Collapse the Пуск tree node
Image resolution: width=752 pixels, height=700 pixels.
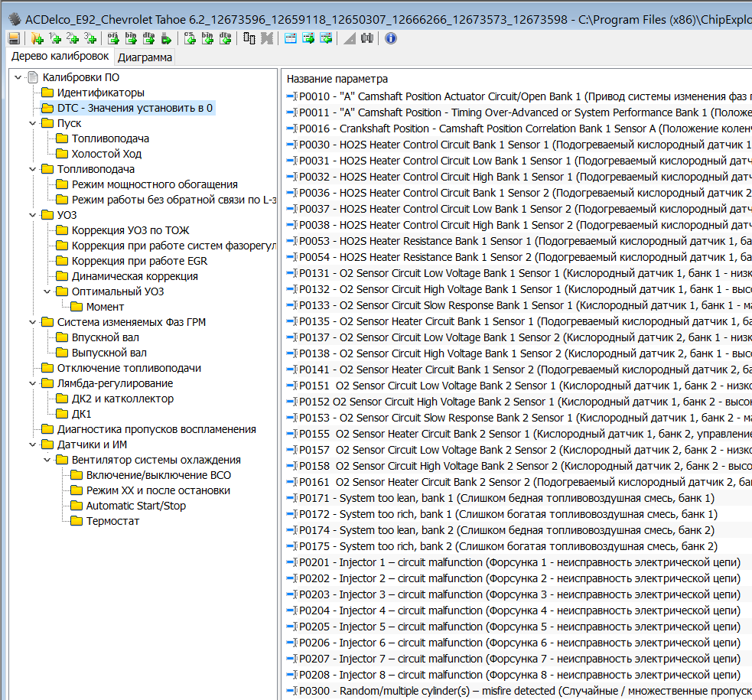coord(32,123)
